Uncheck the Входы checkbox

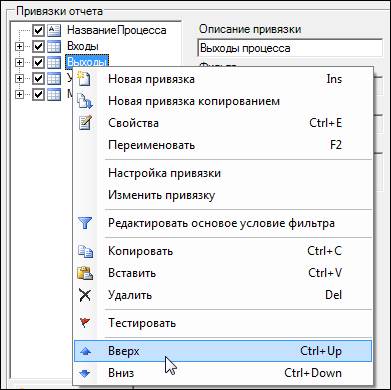39,47
